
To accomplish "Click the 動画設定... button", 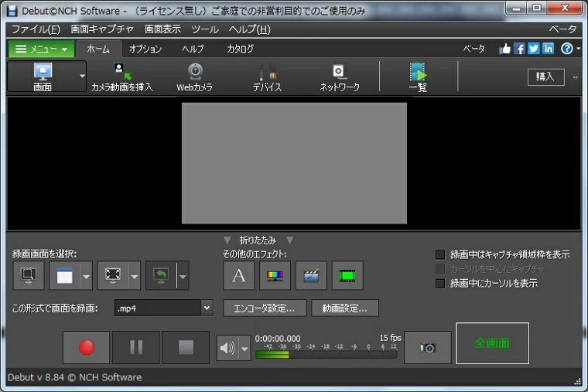I will pos(345,308).
